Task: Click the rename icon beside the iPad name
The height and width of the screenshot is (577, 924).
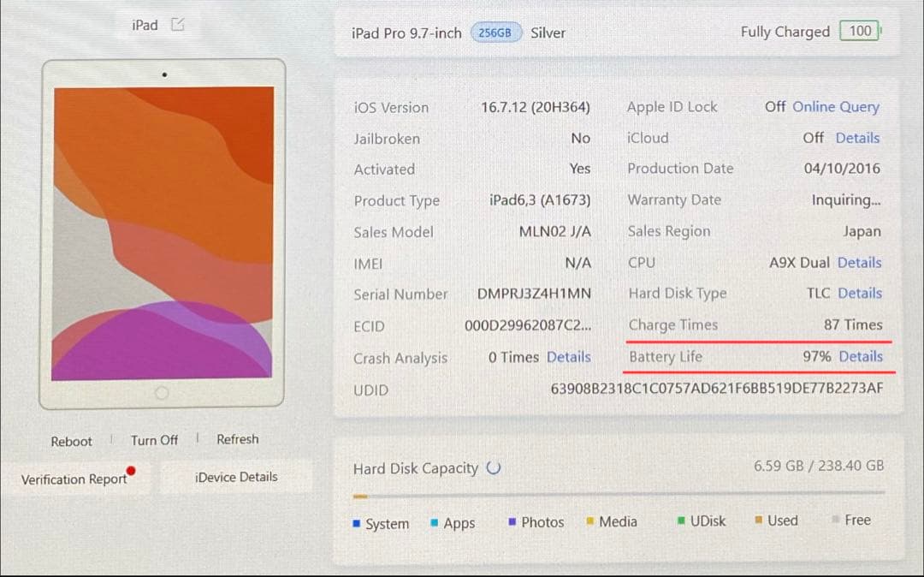Action: [177, 24]
